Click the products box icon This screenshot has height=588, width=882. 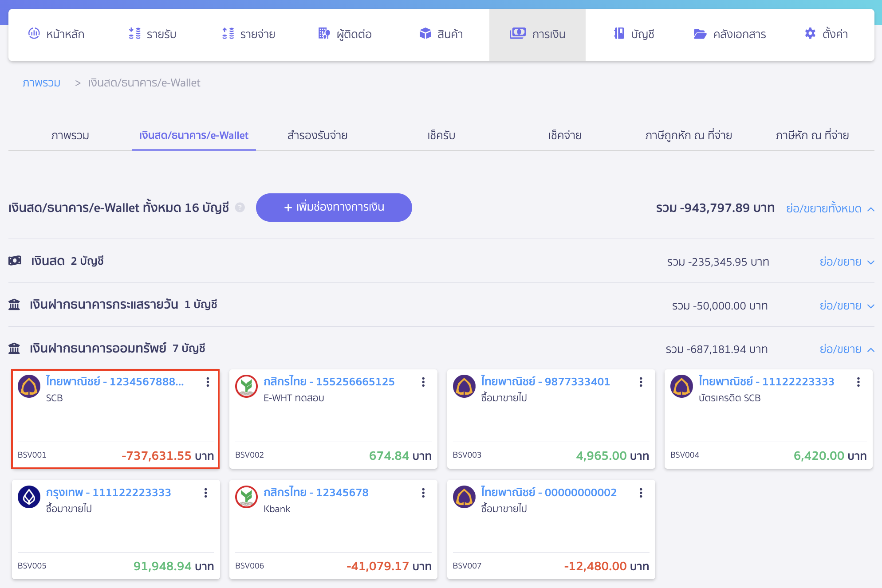tap(425, 34)
